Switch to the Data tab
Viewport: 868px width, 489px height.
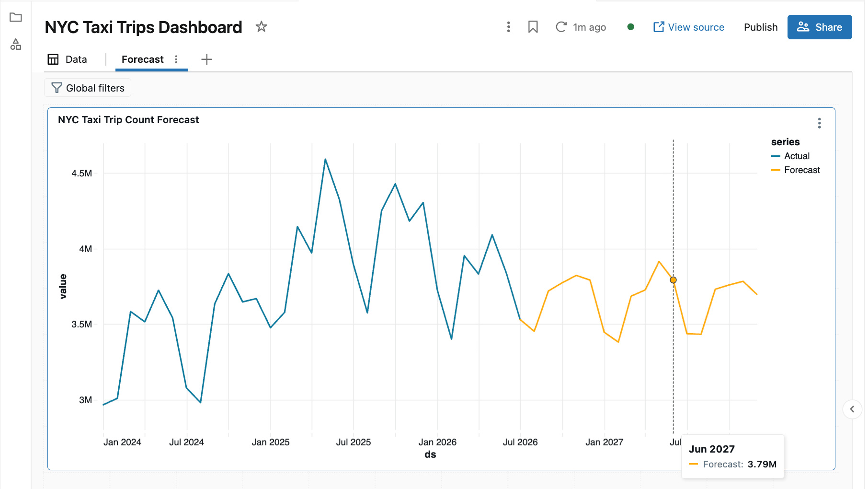coord(68,59)
